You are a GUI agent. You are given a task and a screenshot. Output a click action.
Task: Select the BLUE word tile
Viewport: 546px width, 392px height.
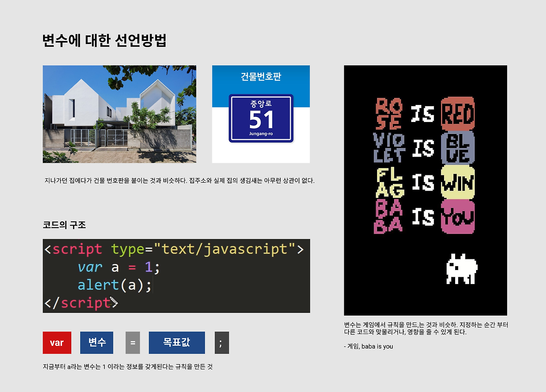pos(458,148)
